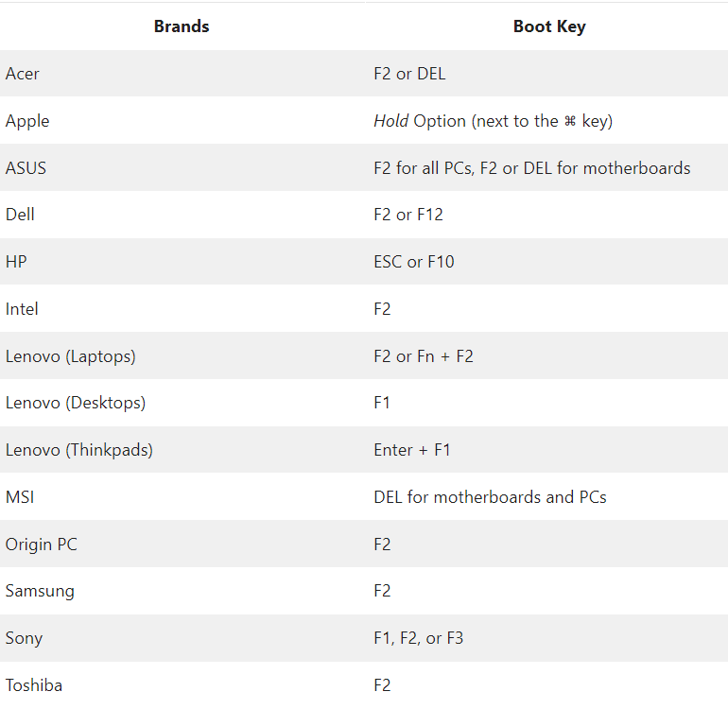Click the Boot Key column header
Image resolution: width=728 pixels, height=709 pixels.
tap(549, 26)
